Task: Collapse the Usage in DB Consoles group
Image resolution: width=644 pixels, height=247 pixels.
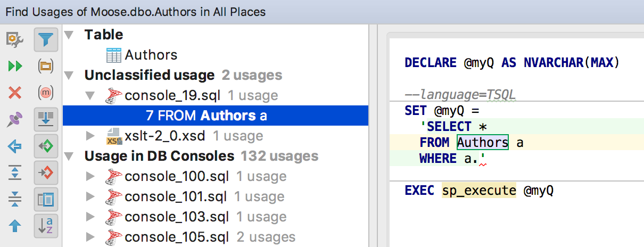Action: coord(68,157)
